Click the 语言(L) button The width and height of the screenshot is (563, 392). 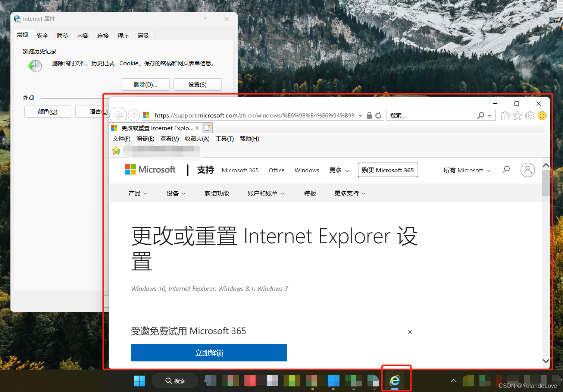coord(92,112)
